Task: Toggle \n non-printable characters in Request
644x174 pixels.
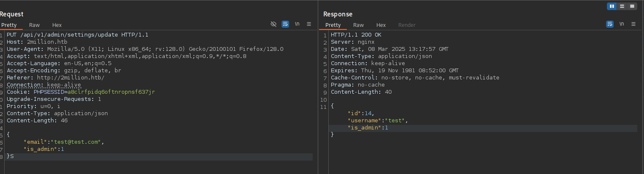Action: [297, 24]
